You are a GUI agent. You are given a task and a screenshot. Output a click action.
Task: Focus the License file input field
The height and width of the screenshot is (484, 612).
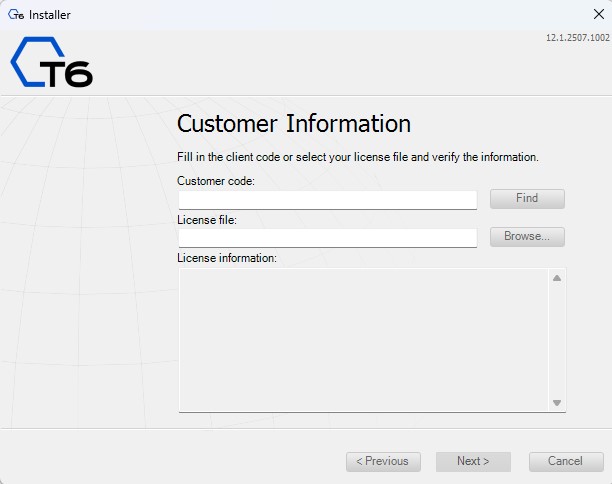pos(327,238)
